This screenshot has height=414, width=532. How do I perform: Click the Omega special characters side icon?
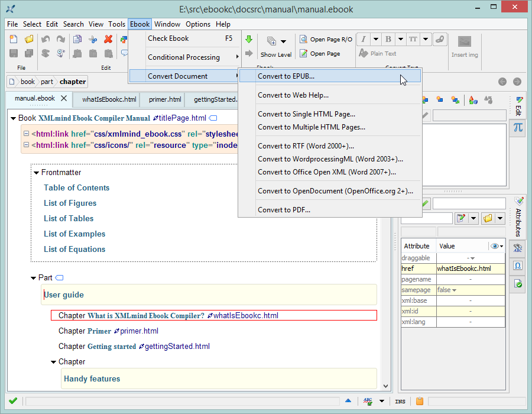coord(518,266)
